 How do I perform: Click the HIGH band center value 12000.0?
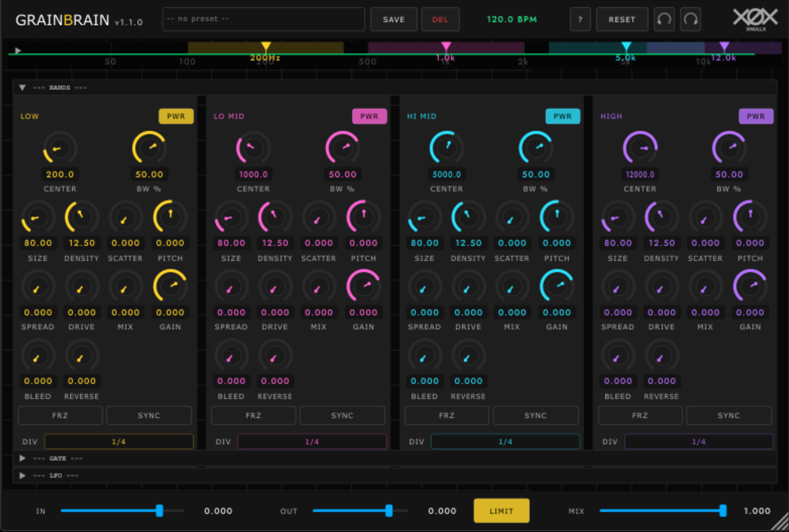coord(640,175)
